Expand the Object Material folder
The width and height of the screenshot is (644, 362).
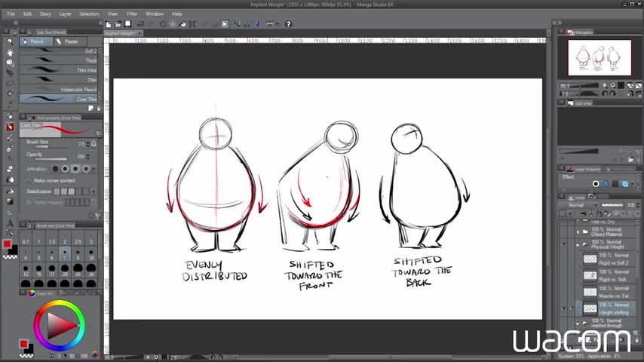point(578,232)
